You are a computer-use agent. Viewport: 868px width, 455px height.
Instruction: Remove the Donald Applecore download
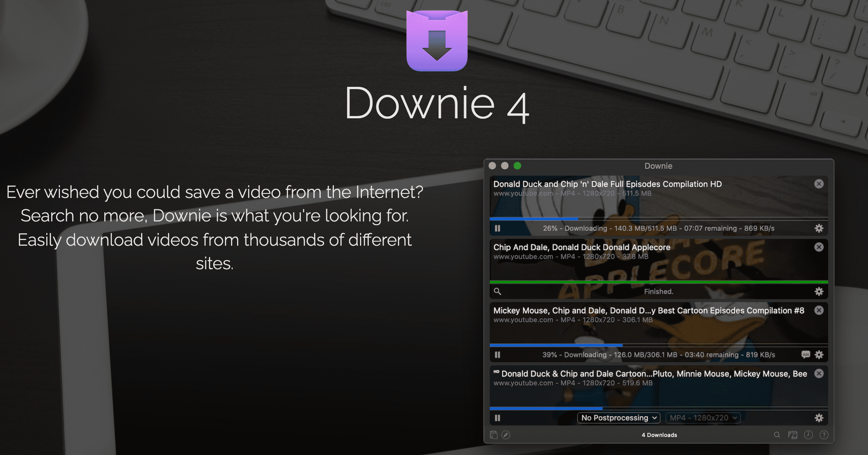click(x=819, y=247)
